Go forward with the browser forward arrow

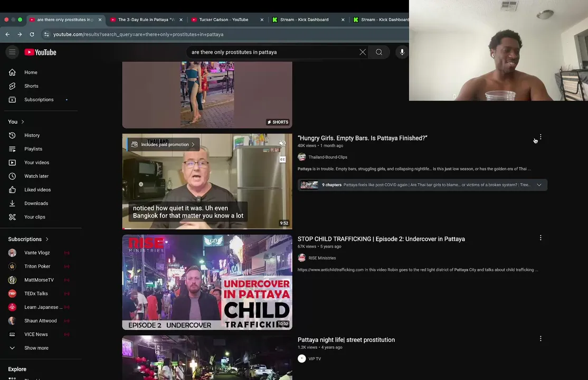(20, 34)
